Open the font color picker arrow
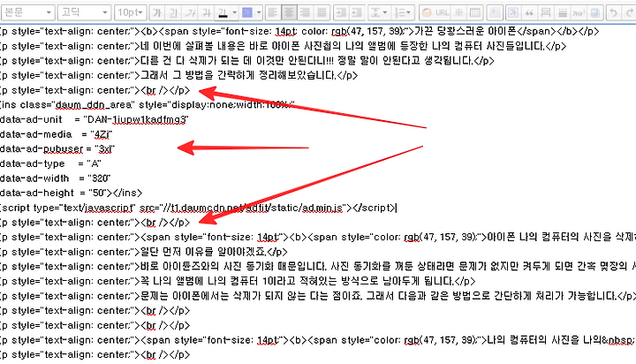This screenshot has width=636, height=364. pos(234,12)
